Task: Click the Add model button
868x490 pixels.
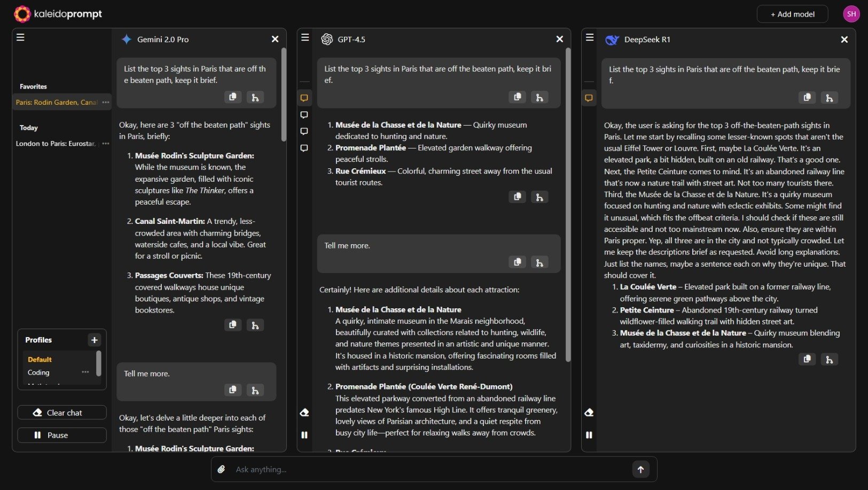Action: [792, 14]
